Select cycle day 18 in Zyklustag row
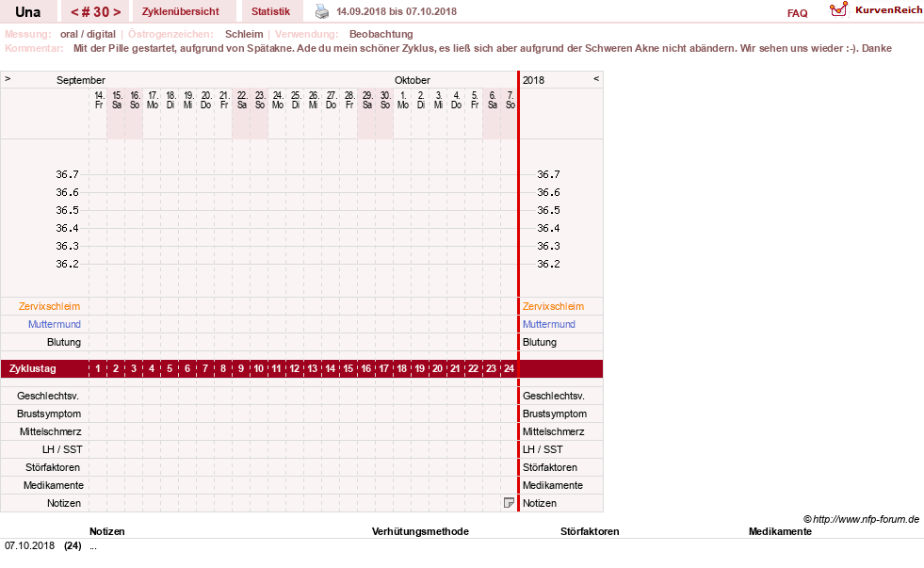The width and height of the screenshot is (924, 568). click(x=402, y=369)
